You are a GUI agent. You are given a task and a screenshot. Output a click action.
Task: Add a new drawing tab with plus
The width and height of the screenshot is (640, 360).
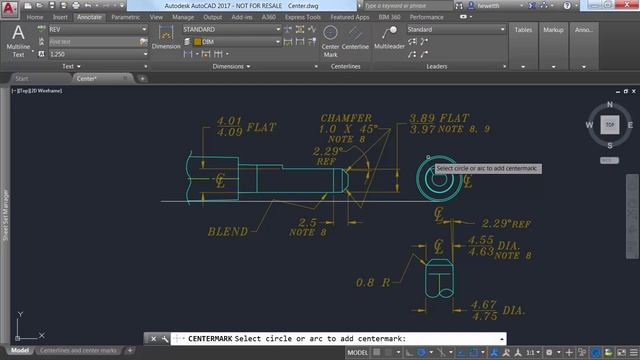coord(142,78)
